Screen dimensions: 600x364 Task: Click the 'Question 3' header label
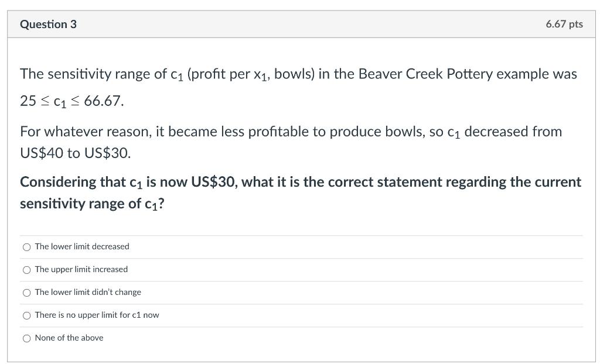pyautogui.click(x=48, y=25)
